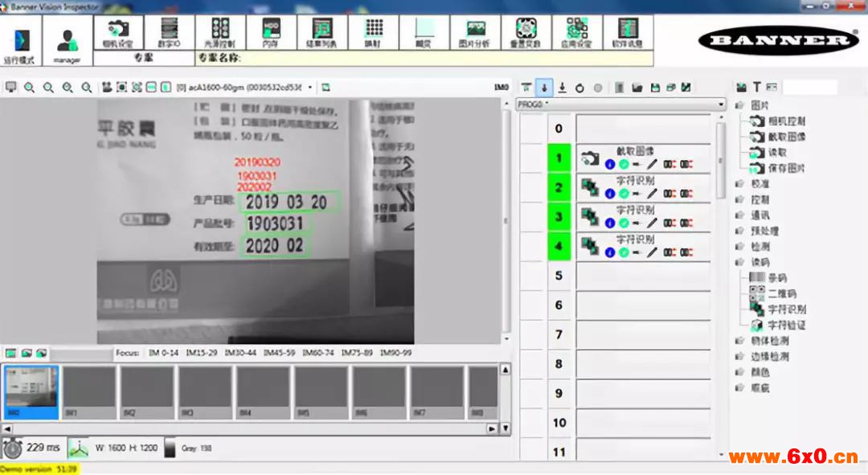The height and width of the screenshot is (475, 868).
Task: Click the download-arrow icon in program toolbar
Action: pyautogui.click(x=562, y=88)
